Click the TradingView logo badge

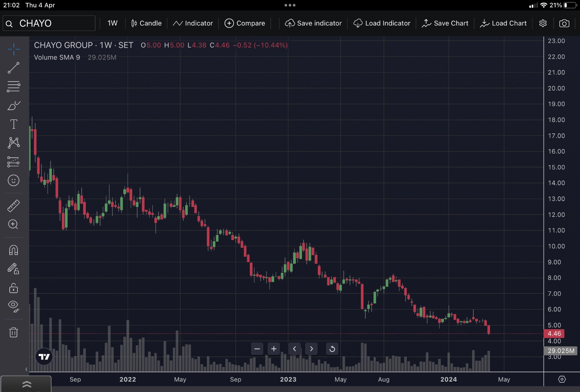[x=44, y=356]
